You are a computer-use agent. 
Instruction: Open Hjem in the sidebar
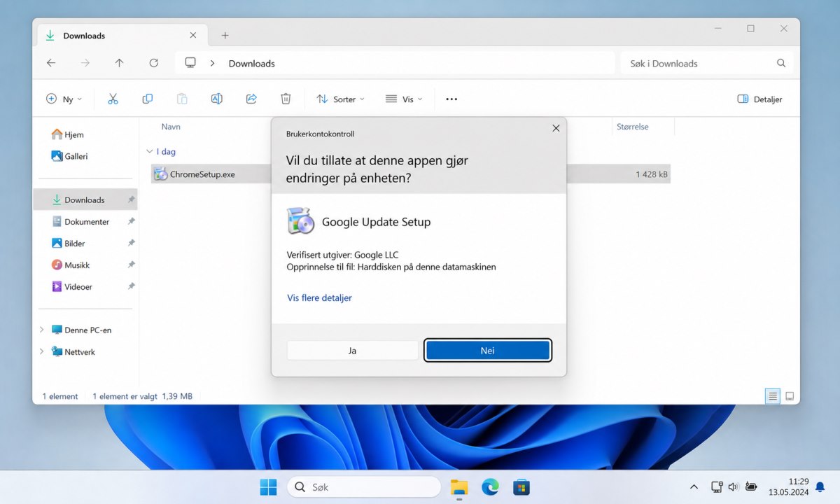click(68, 134)
